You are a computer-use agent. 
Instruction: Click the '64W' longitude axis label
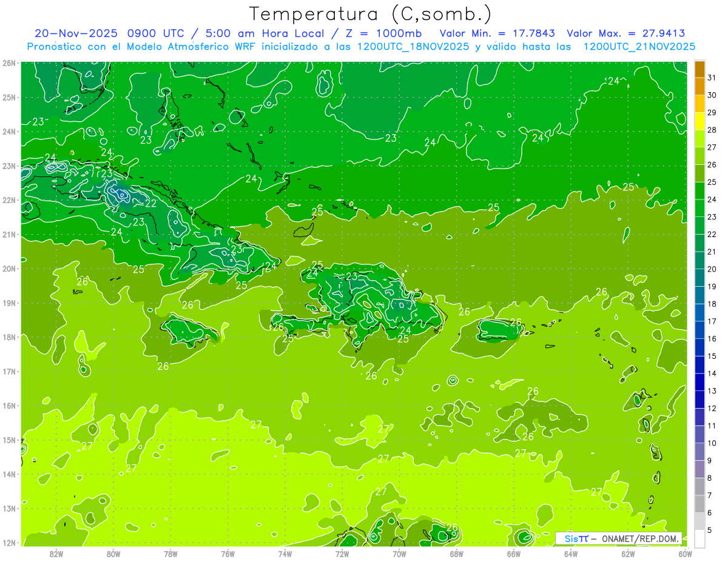click(x=571, y=554)
